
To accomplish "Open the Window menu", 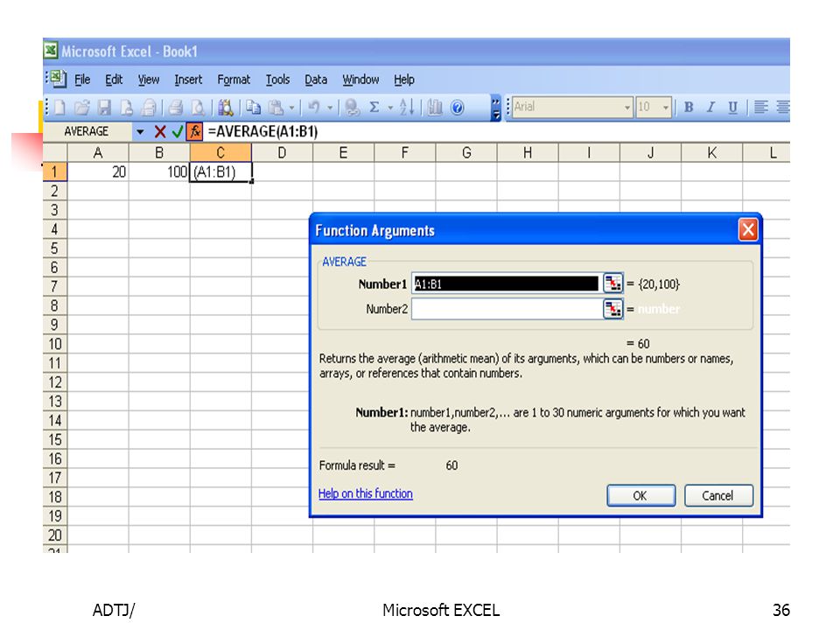I will click(x=360, y=80).
